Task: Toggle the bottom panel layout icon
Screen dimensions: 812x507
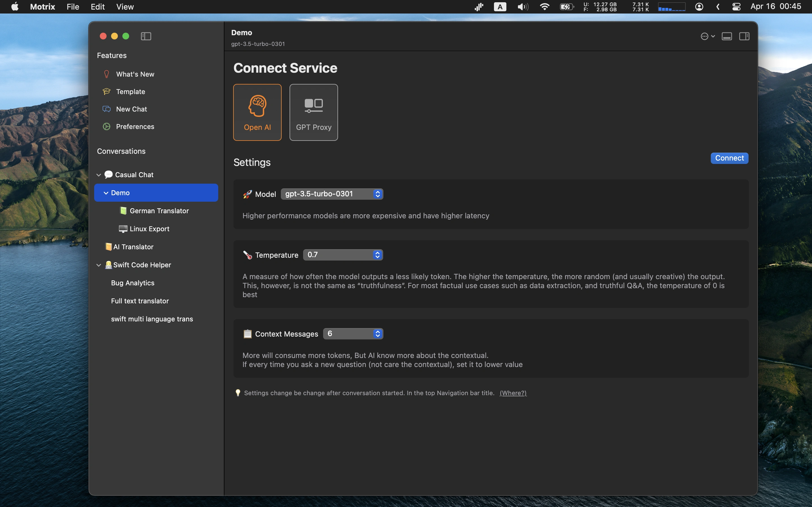Action: click(x=727, y=36)
